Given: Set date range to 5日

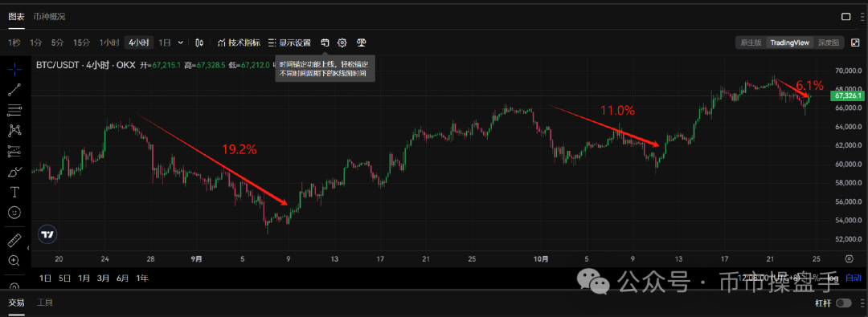Looking at the screenshot, I should (x=65, y=278).
